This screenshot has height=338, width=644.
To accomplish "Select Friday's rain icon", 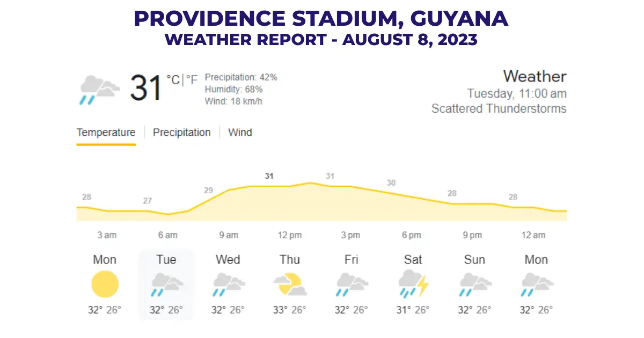I will tap(352, 283).
